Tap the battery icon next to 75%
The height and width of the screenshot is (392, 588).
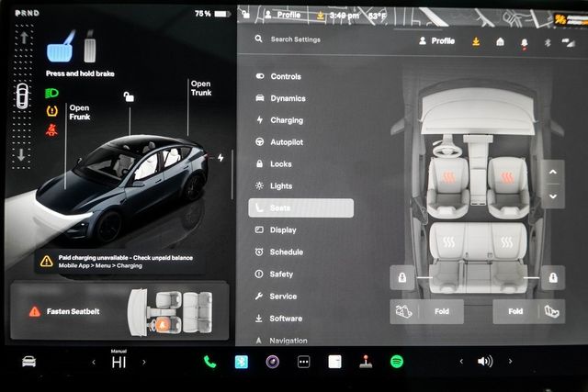tap(221, 15)
